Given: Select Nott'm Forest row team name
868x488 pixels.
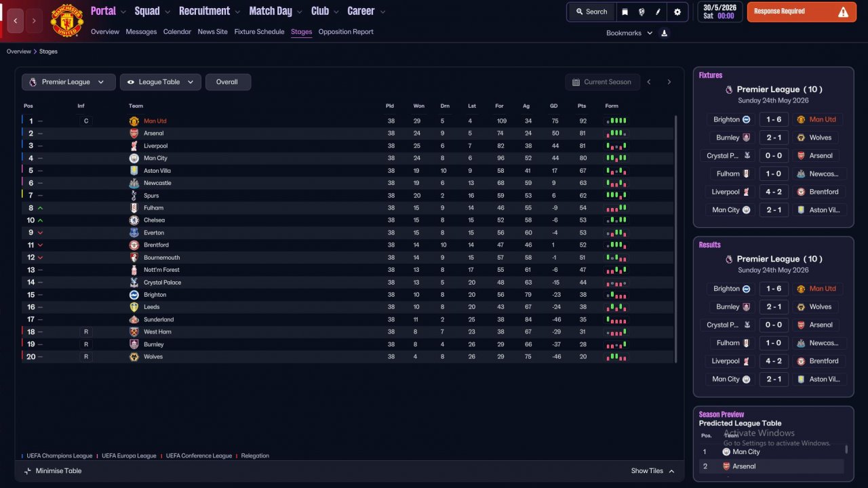Looking at the screenshot, I should (x=161, y=270).
